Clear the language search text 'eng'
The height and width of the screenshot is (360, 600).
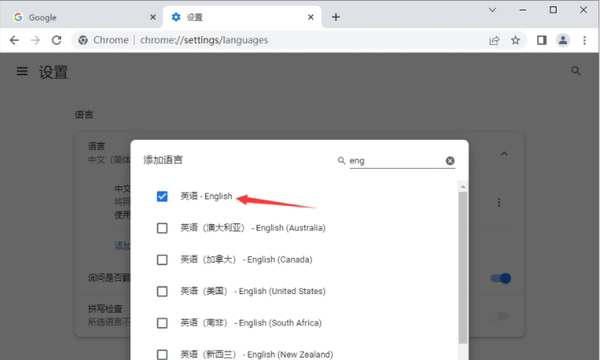450,161
